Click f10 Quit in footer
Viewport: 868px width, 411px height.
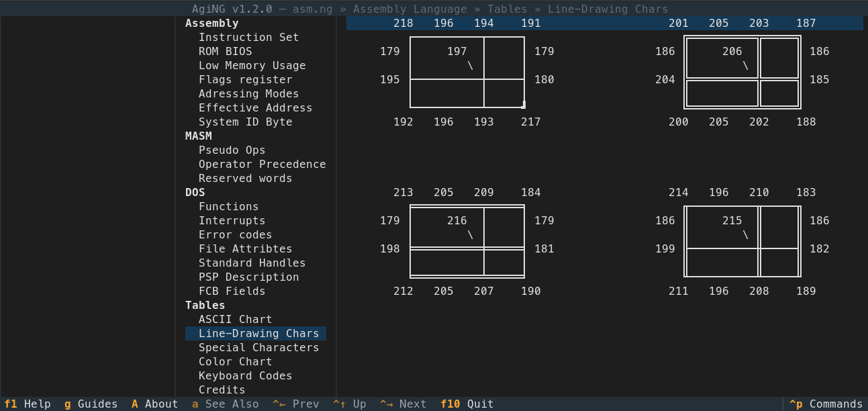pyautogui.click(x=467, y=404)
